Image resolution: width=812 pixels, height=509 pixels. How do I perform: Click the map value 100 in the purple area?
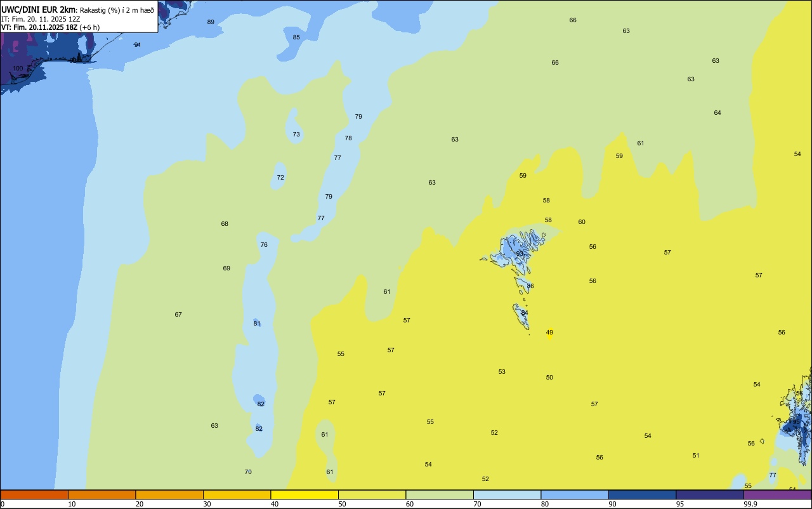click(18, 68)
